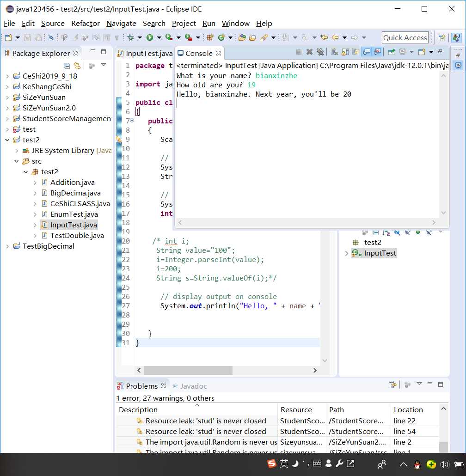Click the Skip All Breakpoints icon
This screenshot has height=476, width=466.
pyautogui.click(x=51, y=37)
